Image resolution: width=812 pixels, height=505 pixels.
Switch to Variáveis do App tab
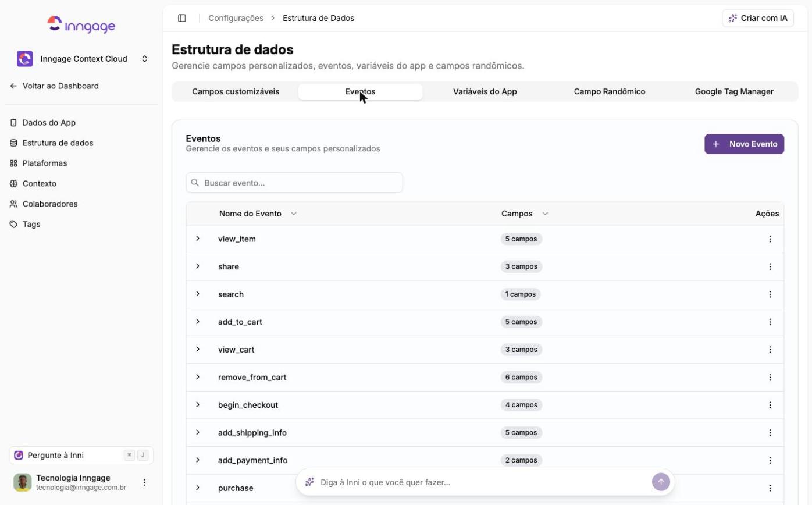485,91
